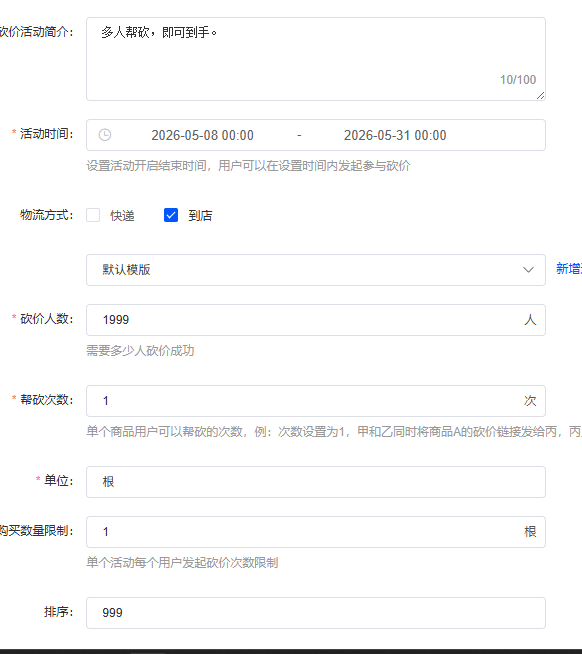Click the 购买数量限制 input field
Image resolution: width=582 pixels, height=654 pixels.
click(x=316, y=532)
